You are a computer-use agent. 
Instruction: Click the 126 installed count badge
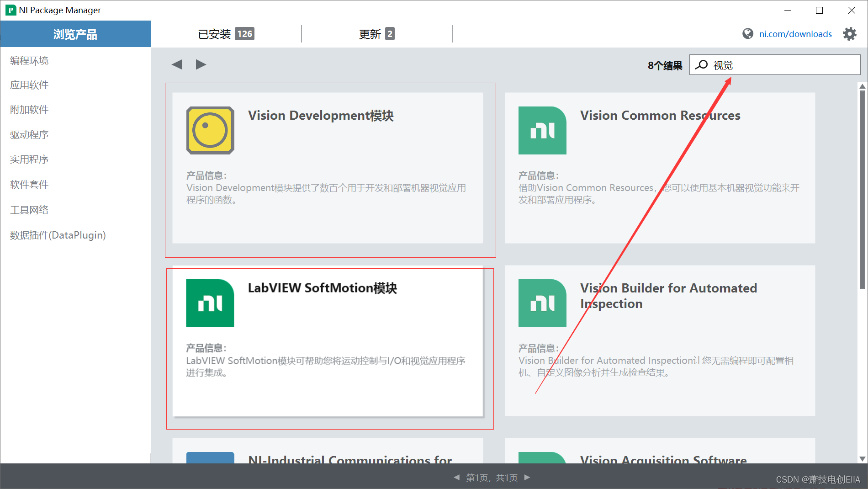coord(245,34)
